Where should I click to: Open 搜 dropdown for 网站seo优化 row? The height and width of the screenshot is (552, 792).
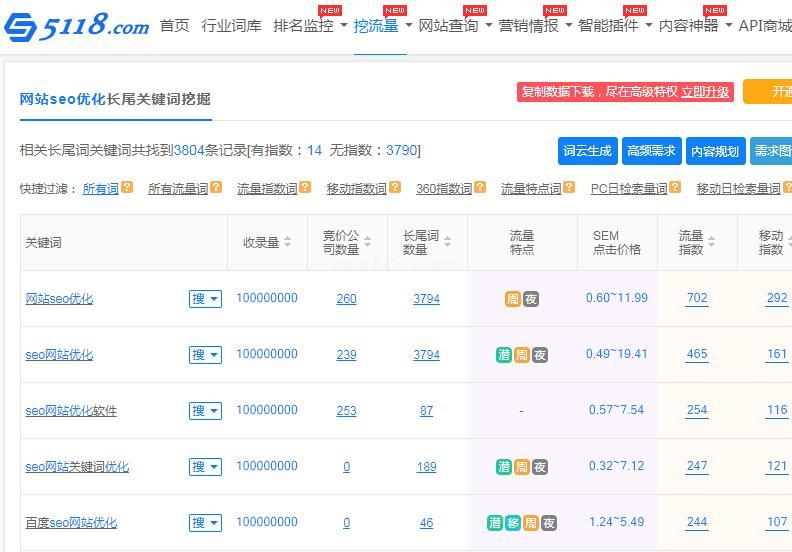click(205, 299)
